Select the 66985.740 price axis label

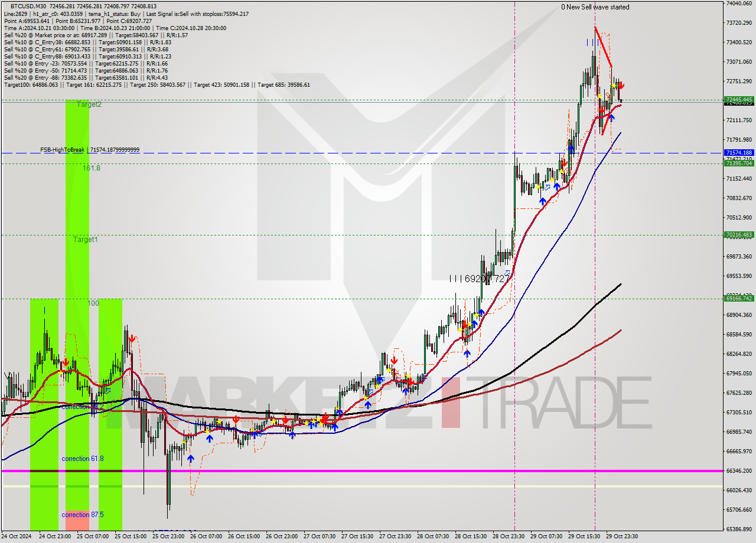point(739,432)
